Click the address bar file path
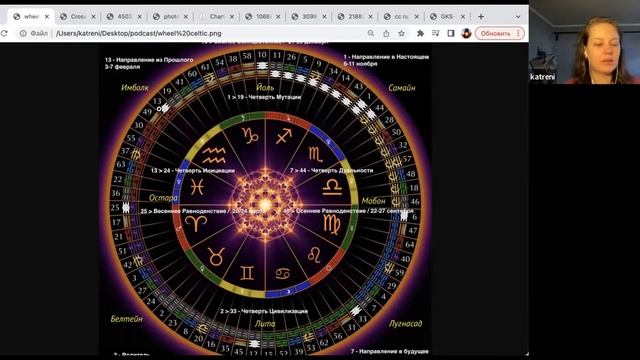Image resolution: width=640 pixels, height=360 pixels. 139,33
